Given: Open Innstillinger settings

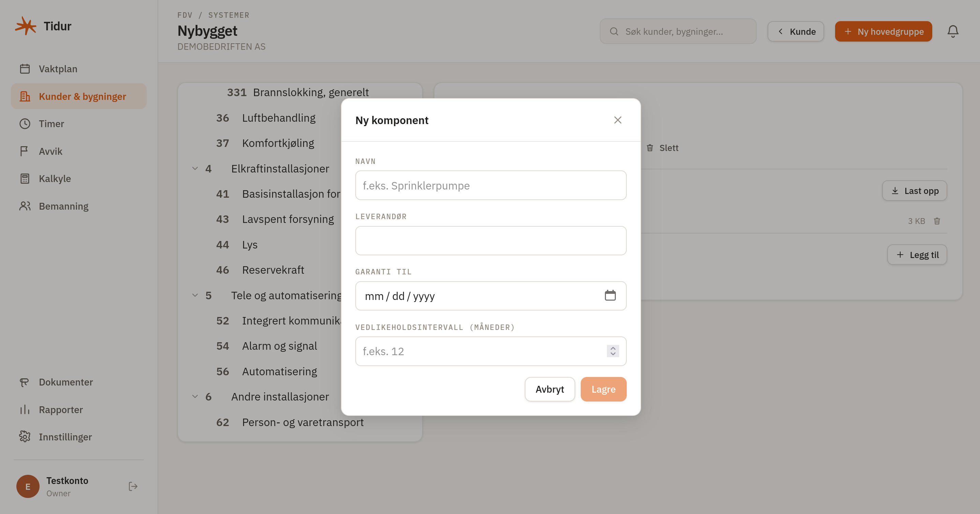Looking at the screenshot, I should 79,437.
